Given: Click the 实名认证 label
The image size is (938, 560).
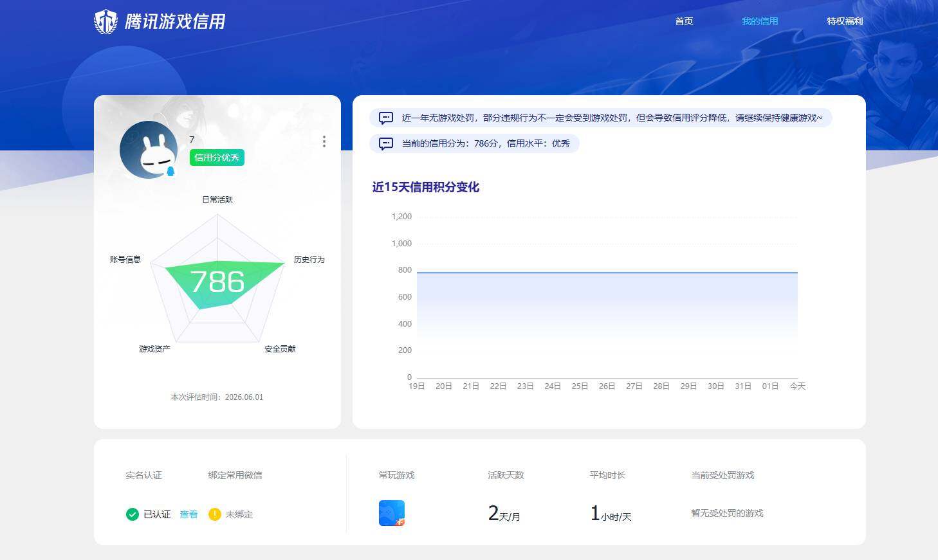Looking at the screenshot, I should [143, 475].
